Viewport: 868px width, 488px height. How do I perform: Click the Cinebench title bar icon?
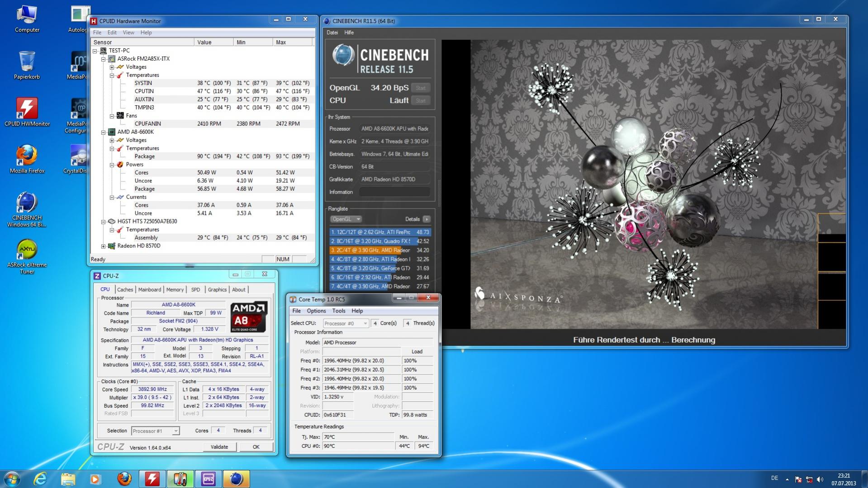point(327,21)
